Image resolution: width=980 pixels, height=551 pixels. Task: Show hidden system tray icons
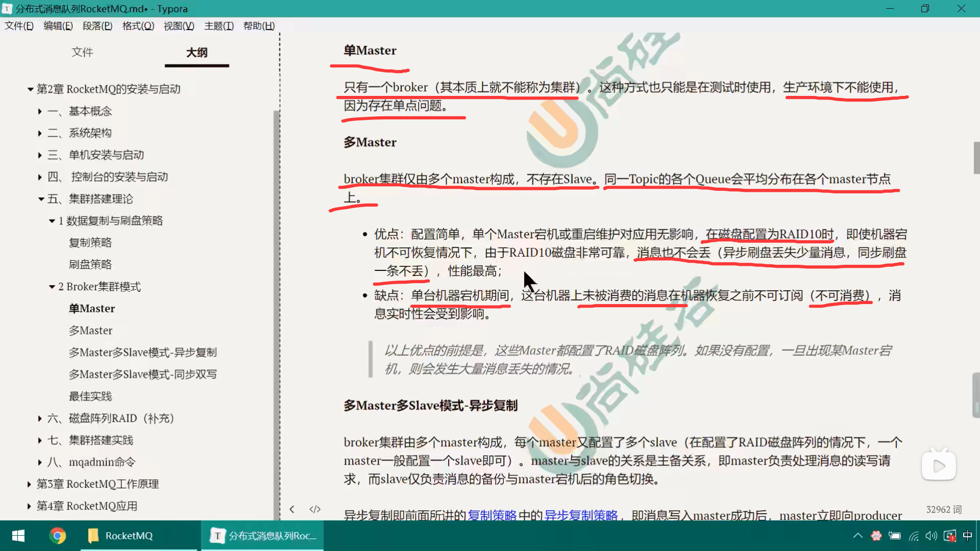coord(858,536)
